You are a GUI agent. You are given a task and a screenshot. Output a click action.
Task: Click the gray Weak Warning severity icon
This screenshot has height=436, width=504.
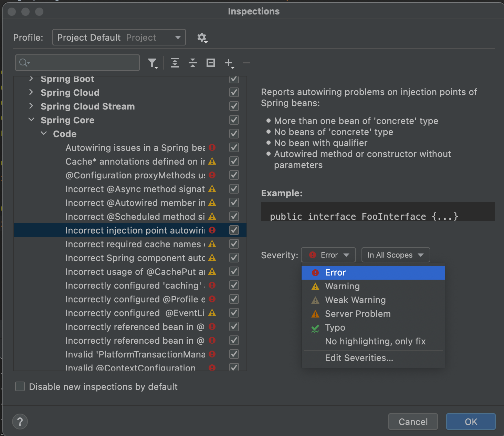tap(315, 300)
